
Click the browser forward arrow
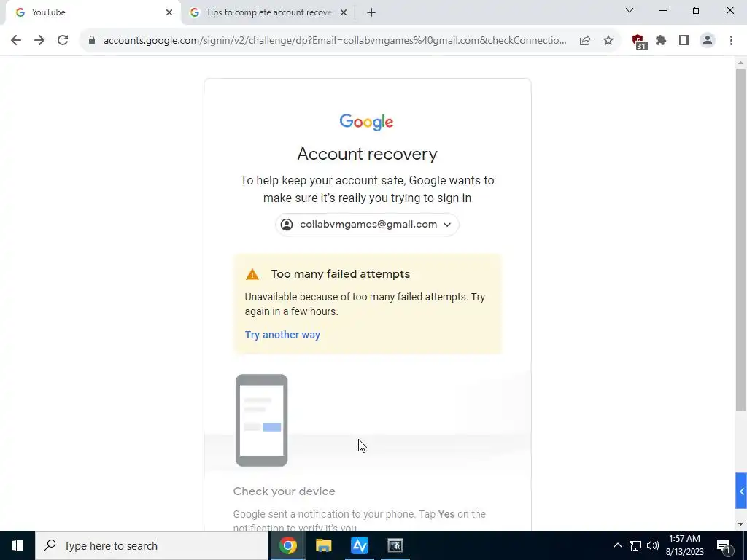(39, 40)
